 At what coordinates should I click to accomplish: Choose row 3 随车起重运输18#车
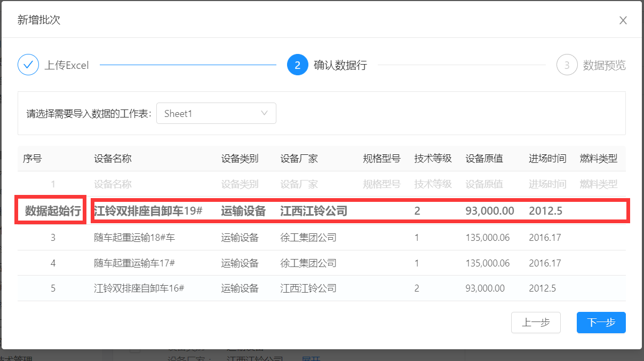click(x=134, y=238)
